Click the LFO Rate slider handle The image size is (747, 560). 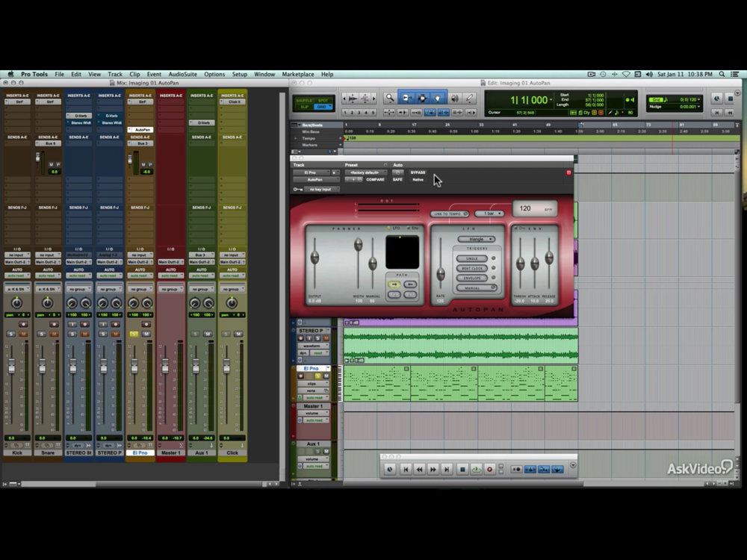(441, 275)
